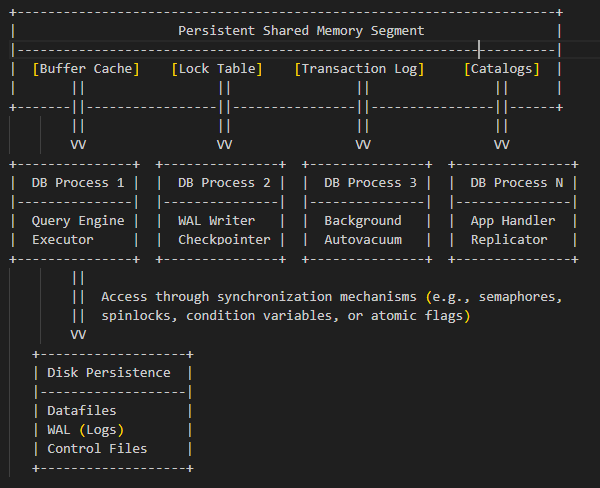Click the WAL (Logs) line

tap(86, 430)
